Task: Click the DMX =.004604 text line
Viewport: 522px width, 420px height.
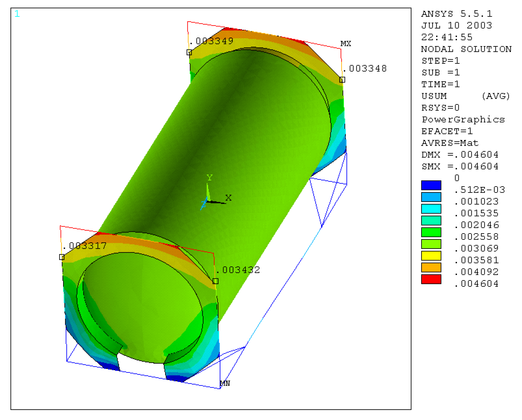Action: click(x=460, y=155)
